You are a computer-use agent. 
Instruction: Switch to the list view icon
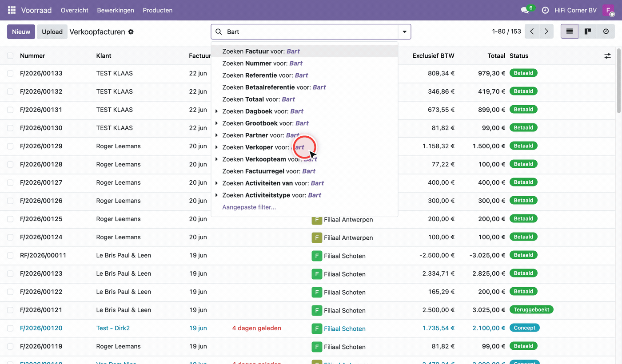coord(570,32)
